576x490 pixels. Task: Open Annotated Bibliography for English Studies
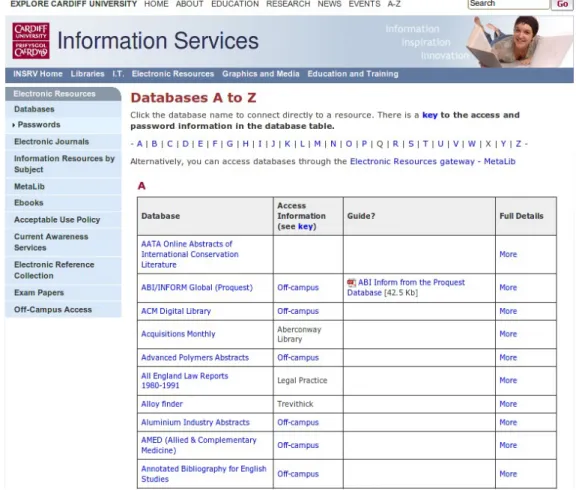coord(204,473)
